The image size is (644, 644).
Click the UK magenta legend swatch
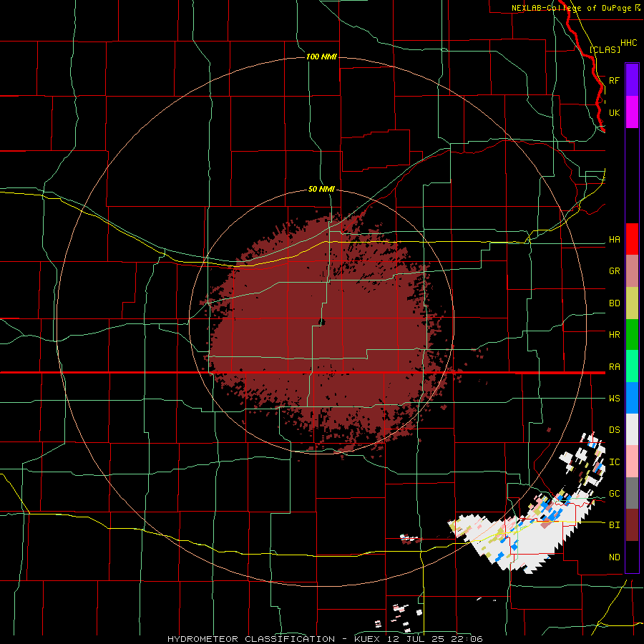[x=632, y=112]
